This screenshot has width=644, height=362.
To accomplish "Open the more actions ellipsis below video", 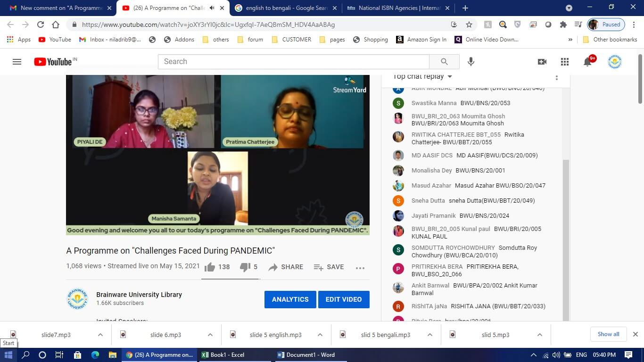I will (x=360, y=268).
